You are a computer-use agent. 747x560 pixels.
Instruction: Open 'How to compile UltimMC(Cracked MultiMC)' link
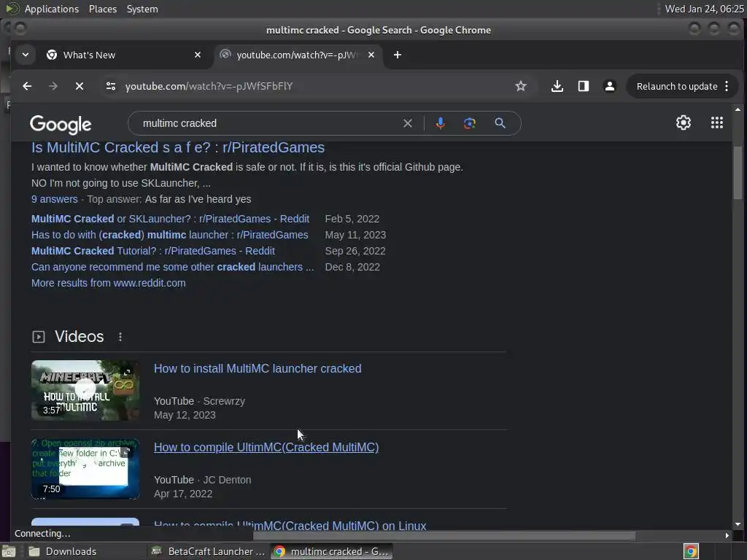[266, 447]
